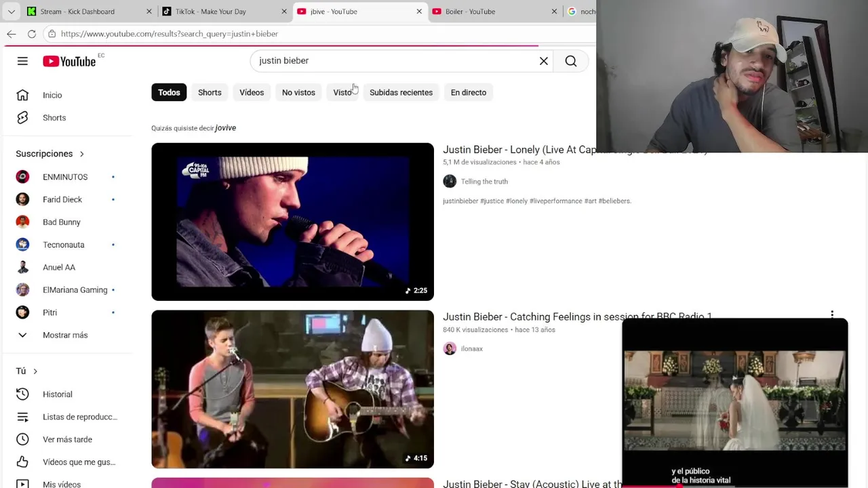Click the picture-in-picture wedding video overlay

coord(735,403)
